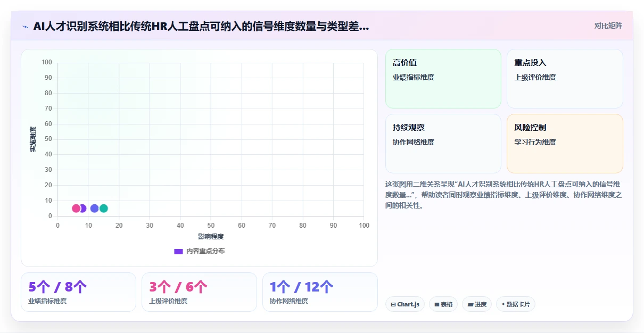Click the description paragraph starting 这张图用二维关系呈现
The image size is (644, 333).
pos(503,195)
